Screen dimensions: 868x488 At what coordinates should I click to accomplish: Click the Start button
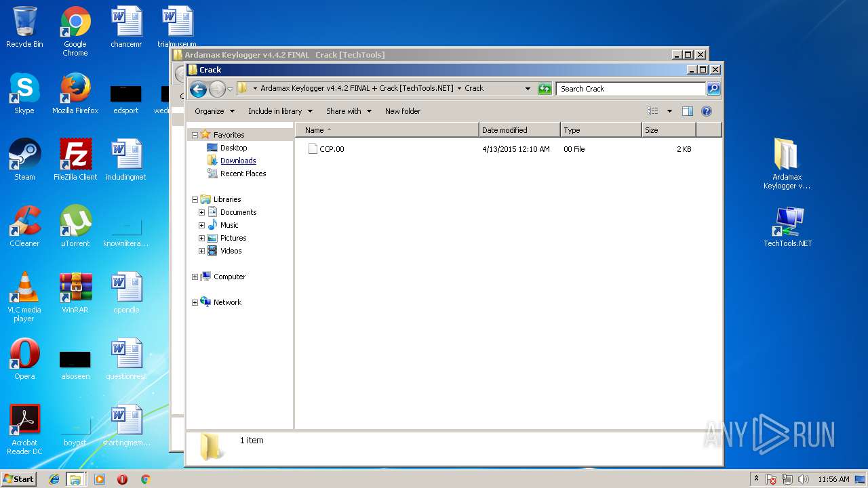(x=19, y=479)
